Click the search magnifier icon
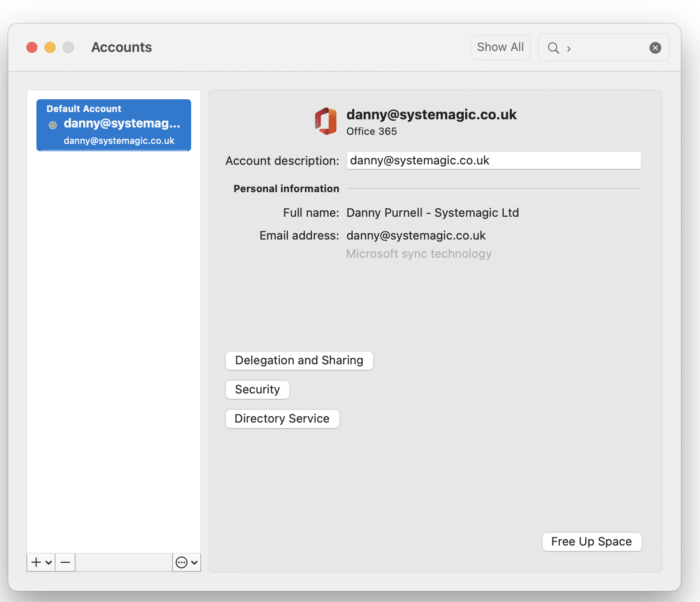The image size is (700, 602). click(553, 48)
